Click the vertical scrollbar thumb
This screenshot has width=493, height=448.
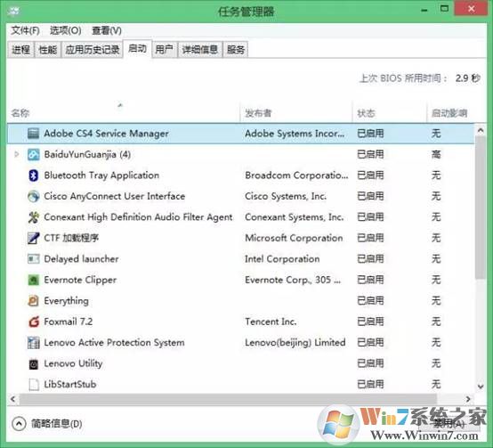[x=481, y=208]
